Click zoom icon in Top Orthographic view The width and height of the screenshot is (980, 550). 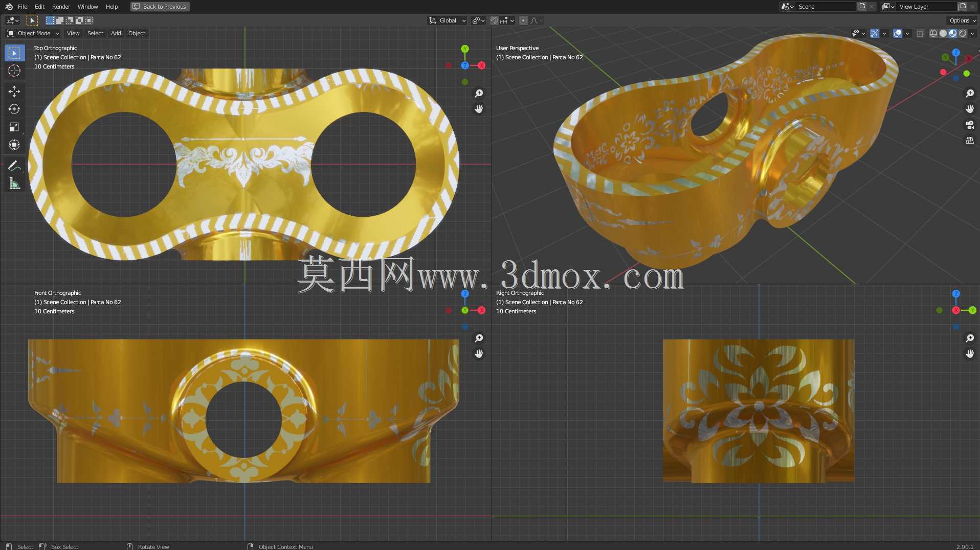[479, 94]
